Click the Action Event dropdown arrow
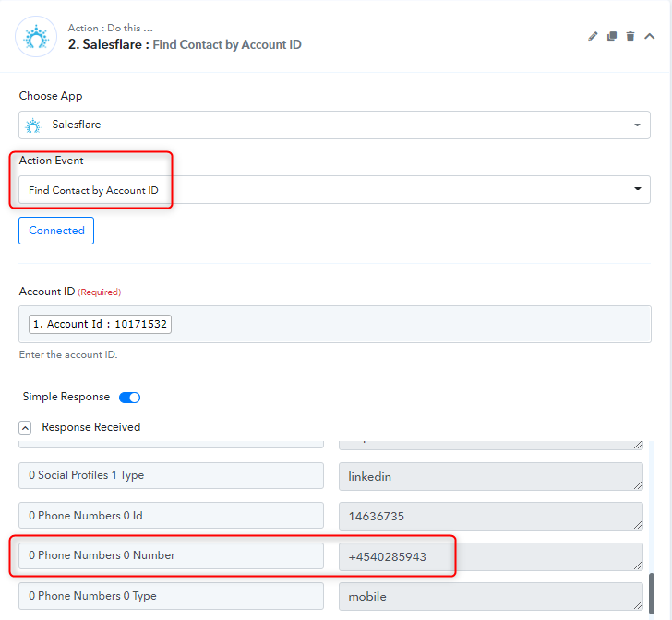The height and width of the screenshot is (620, 672). pyautogui.click(x=638, y=189)
